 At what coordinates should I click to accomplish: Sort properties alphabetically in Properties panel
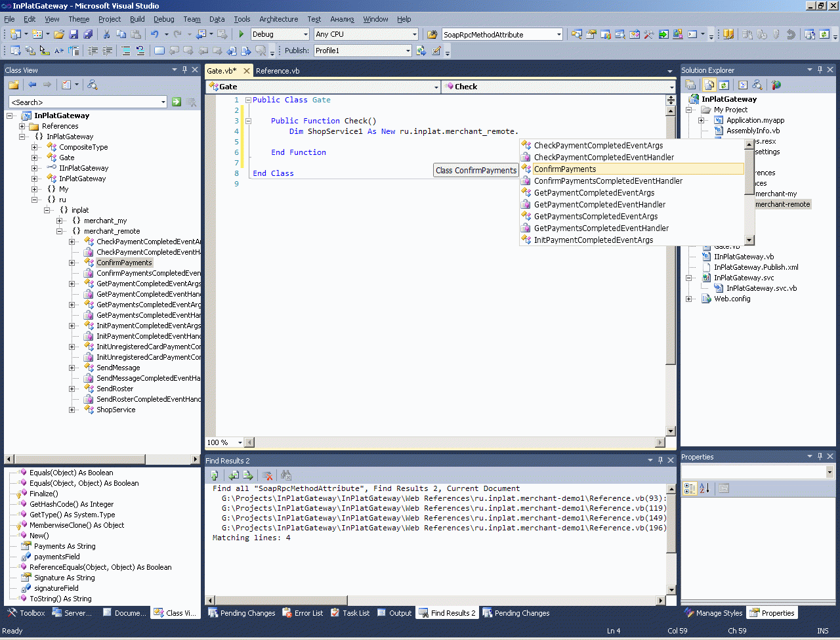tap(704, 488)
